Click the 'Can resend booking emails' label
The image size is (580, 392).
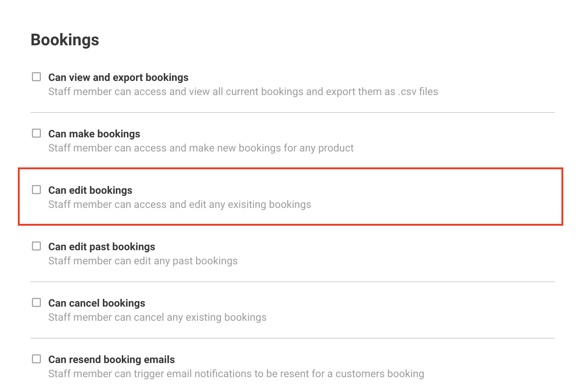[x=111, y=359]
